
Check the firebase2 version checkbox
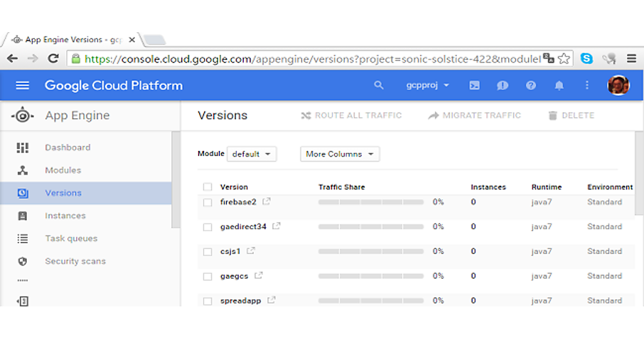208,203
